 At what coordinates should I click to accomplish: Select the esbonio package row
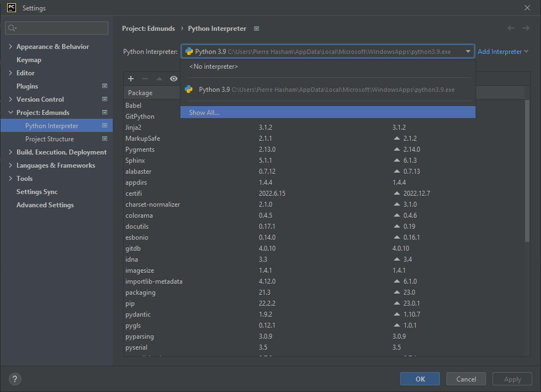[x=324, y=238]
